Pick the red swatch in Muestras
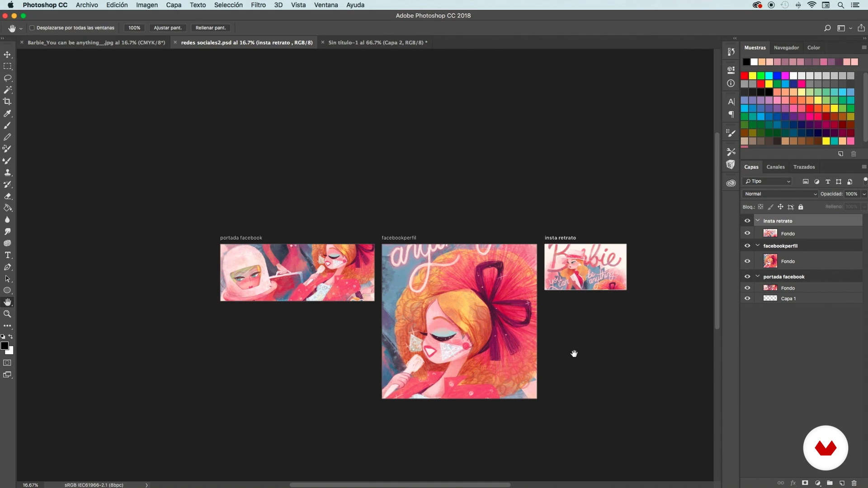This screenshot has width=868, height=488. pos(745,75)
